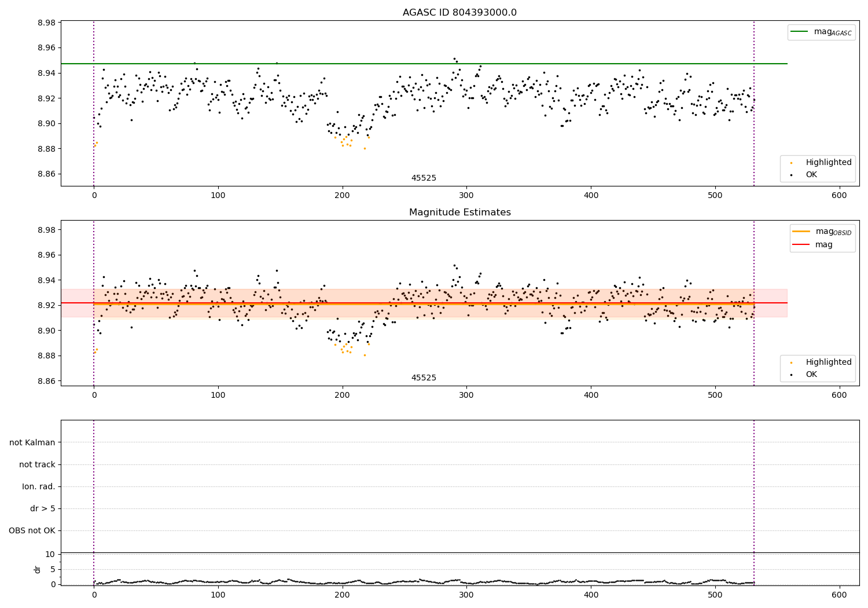Select the OK legend marker in top plot

tap(791, 175)
